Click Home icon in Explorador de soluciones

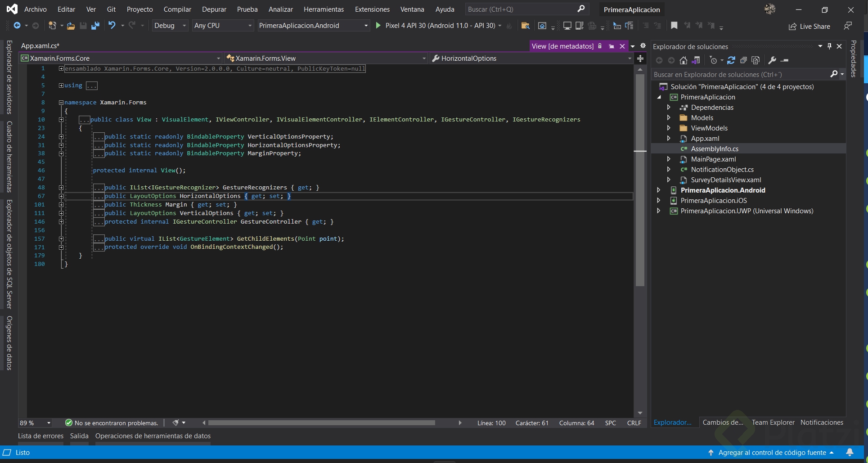(683, 60)
